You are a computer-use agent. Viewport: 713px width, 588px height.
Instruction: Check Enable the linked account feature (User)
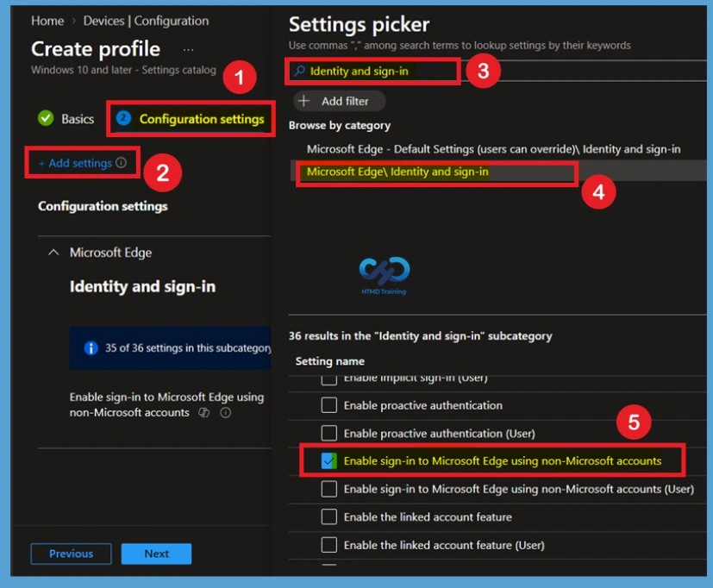pos(329,545)
